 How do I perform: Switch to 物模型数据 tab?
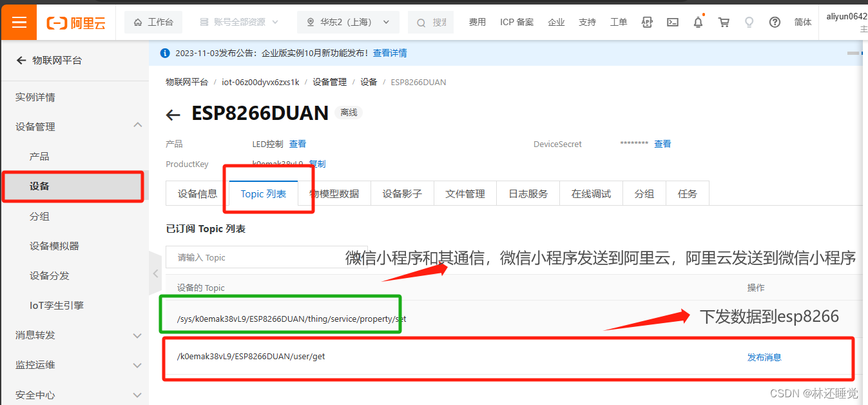point(334,193)
